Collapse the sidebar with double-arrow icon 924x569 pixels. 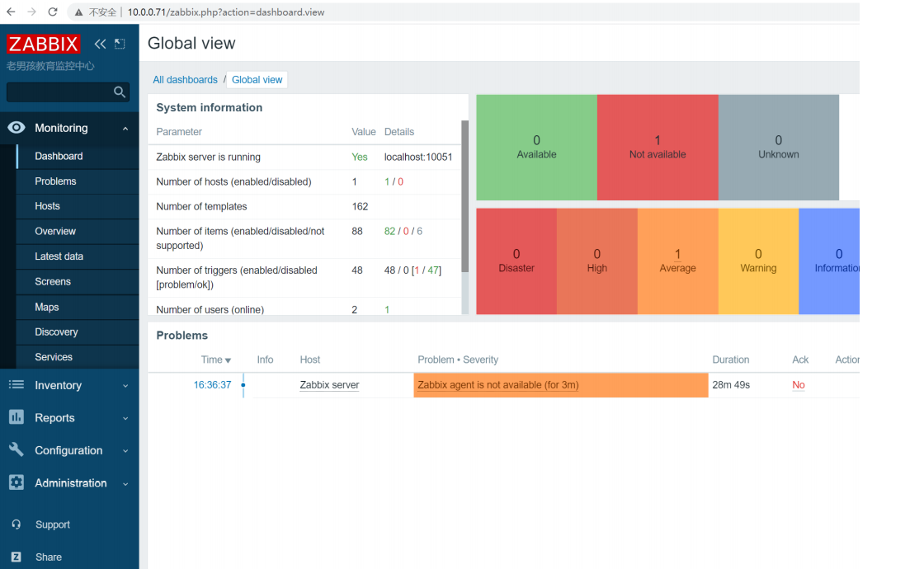(x=100, y=45)
